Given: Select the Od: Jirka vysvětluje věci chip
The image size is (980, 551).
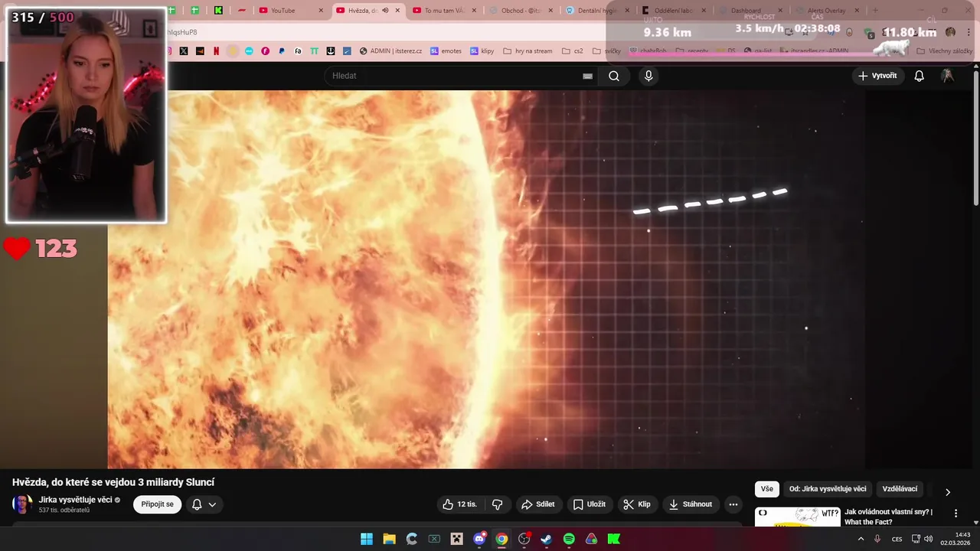Looking at the screenshot, I should point(828,489).
